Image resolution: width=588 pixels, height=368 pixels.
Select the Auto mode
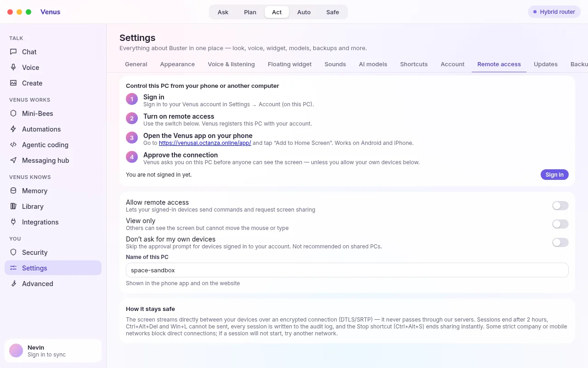pyautogui.click(x=304, y=12)
